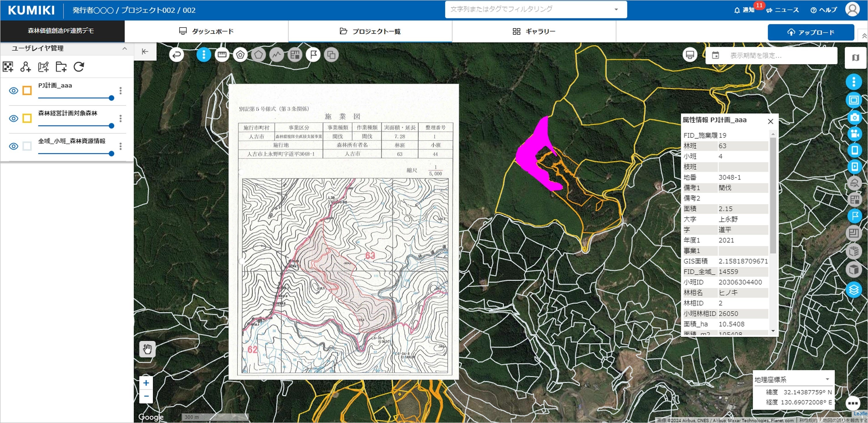Click the undo back arrow icon

click(x=176, y=55)
